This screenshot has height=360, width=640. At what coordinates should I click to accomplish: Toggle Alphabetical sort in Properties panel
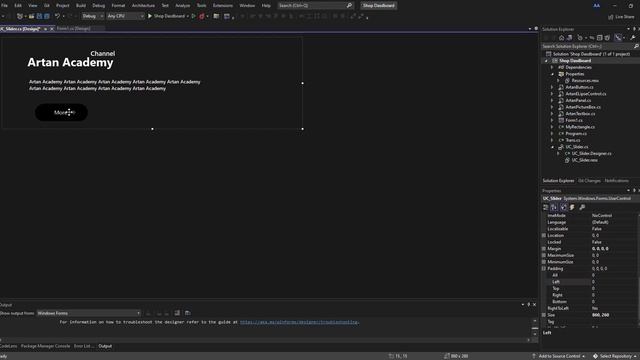tap(554, 207)
